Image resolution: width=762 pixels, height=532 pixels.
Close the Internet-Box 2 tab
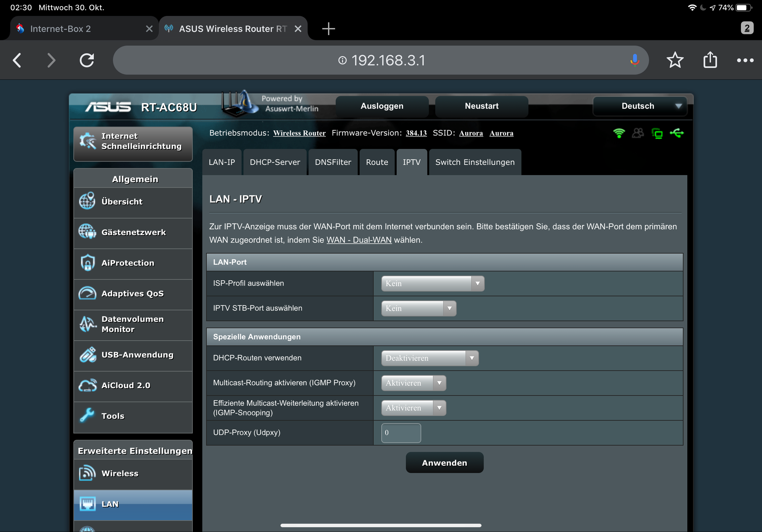tap(149, 29)
